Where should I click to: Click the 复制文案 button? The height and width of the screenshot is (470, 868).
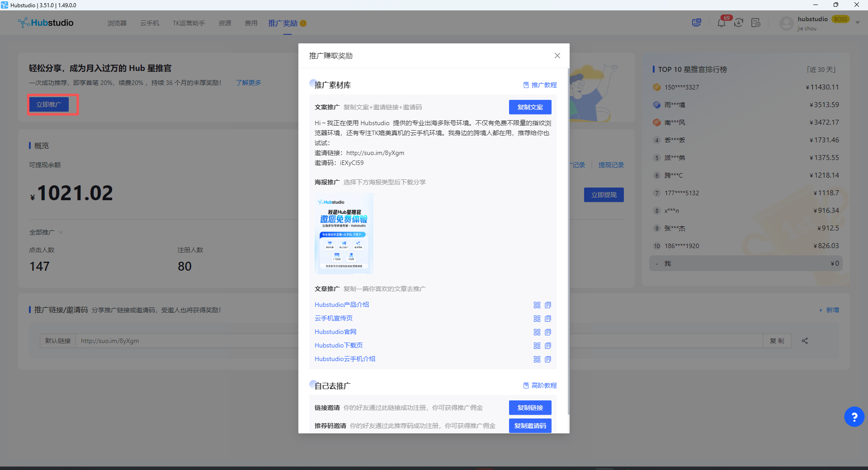pos(530,107)
